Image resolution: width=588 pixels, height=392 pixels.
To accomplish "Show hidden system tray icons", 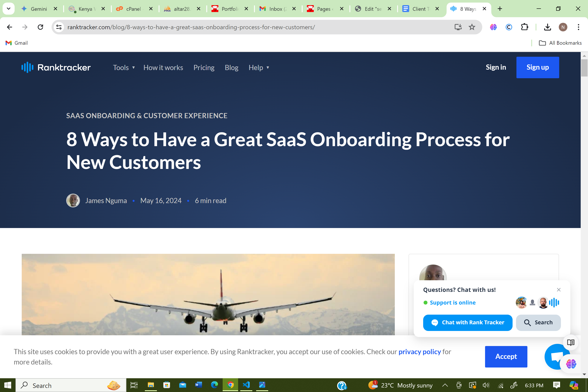I will (x=445, y=385).
